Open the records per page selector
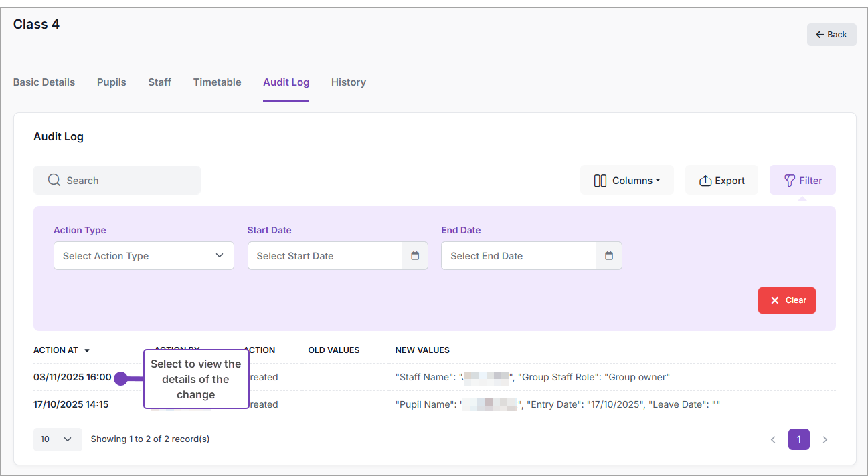 click(x=58, y=439)
